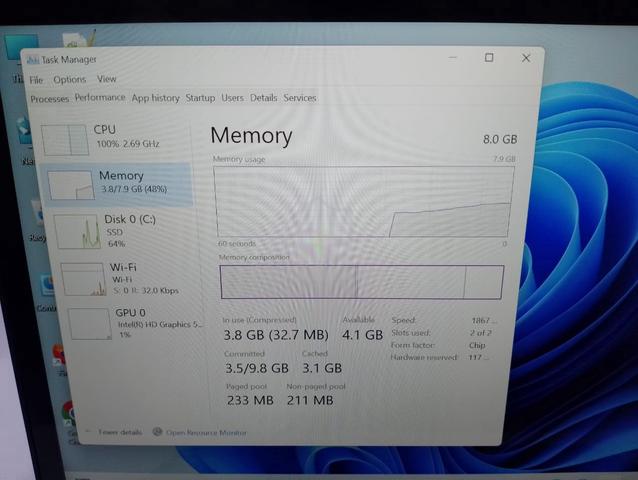Image resolution: width=638 pixels, height=480 pixels.
Task: Click the Chrome desktop icon behind Task Manager
Action: pyautogui.click(x=70, y=414)
